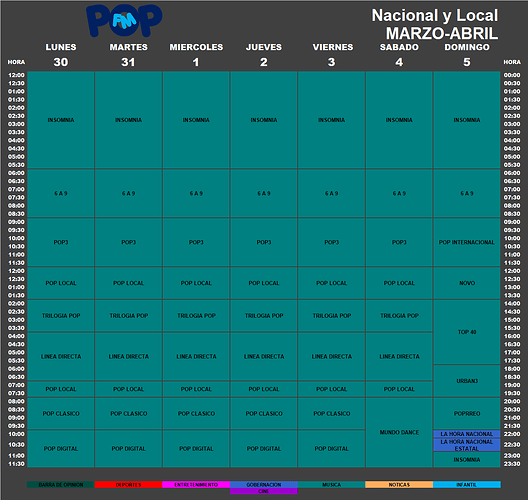
Task: Select Saturday's MUNDO DANCE block
Action: [x=399, y=432]
